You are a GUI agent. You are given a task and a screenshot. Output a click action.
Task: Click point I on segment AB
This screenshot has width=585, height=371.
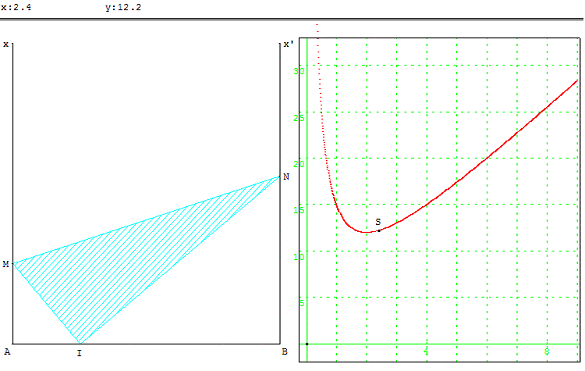[79, 343]
